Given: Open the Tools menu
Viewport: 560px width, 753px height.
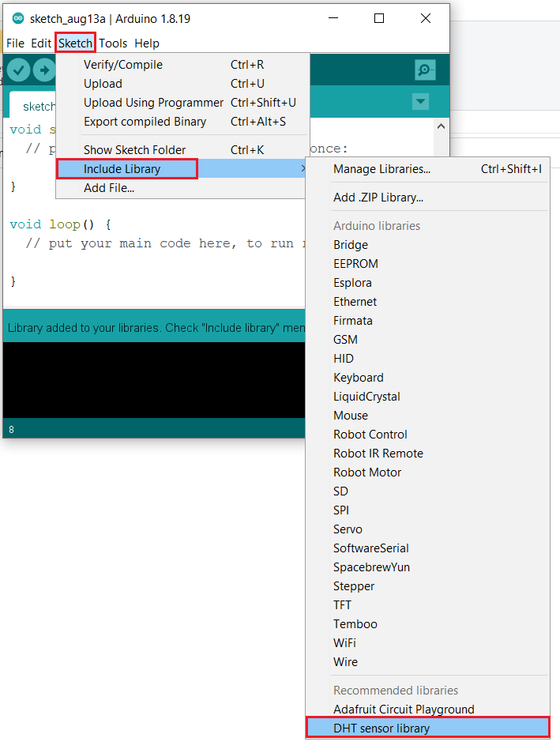Looking at the screenshot, I should click(113, 43).
